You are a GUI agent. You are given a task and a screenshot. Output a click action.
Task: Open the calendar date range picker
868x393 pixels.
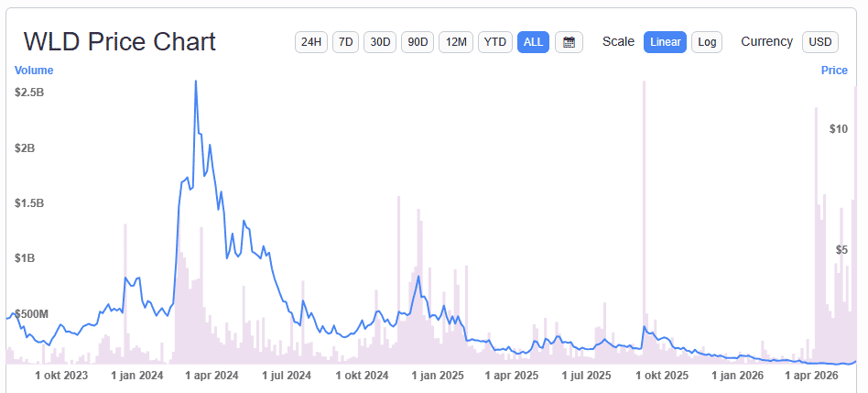569,42
